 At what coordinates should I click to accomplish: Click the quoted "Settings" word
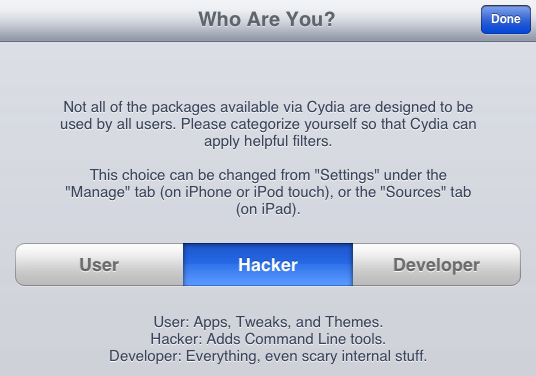347,175
